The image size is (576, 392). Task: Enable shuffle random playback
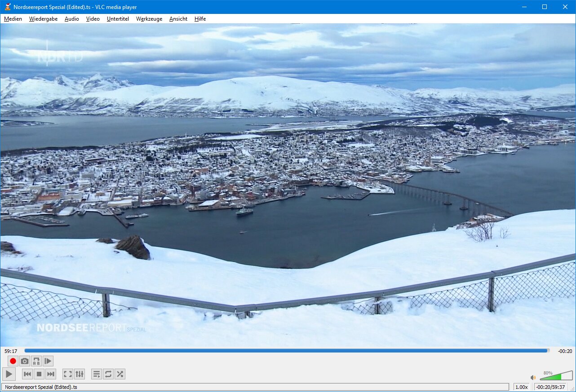point(120,374)
